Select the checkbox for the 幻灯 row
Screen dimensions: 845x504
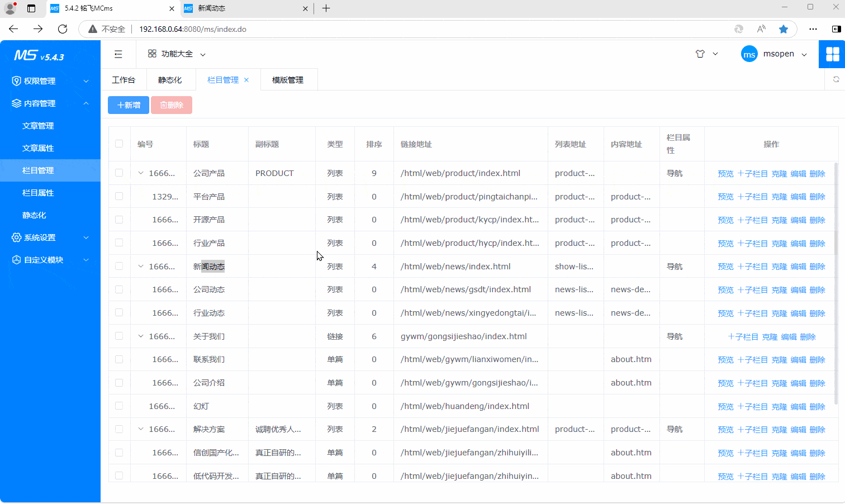[x=119, y=406]
